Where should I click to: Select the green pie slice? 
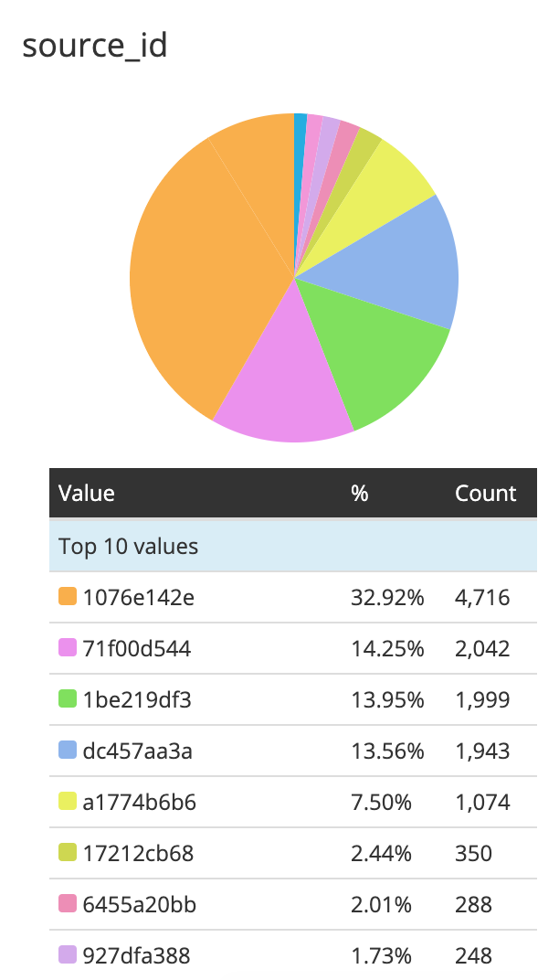coord(368,350)
